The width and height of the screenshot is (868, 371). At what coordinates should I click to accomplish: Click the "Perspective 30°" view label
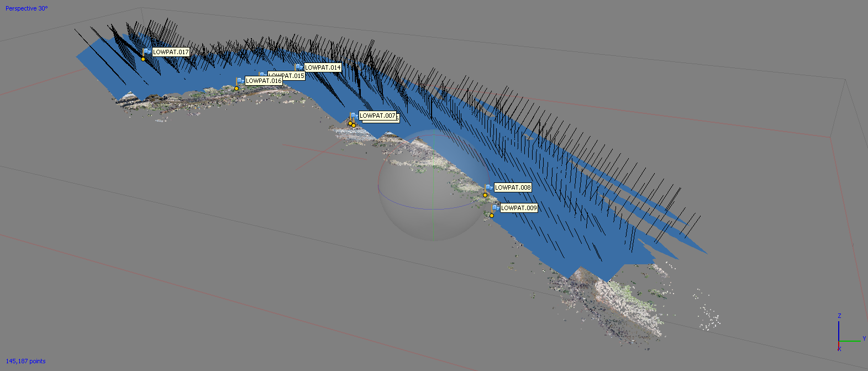(x=27, y=8)
